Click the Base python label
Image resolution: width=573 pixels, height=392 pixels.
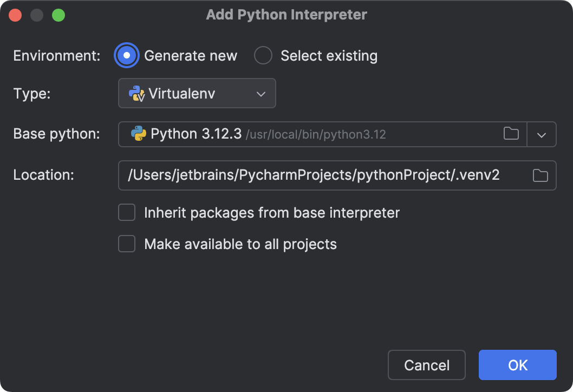(x=56, y=134)
